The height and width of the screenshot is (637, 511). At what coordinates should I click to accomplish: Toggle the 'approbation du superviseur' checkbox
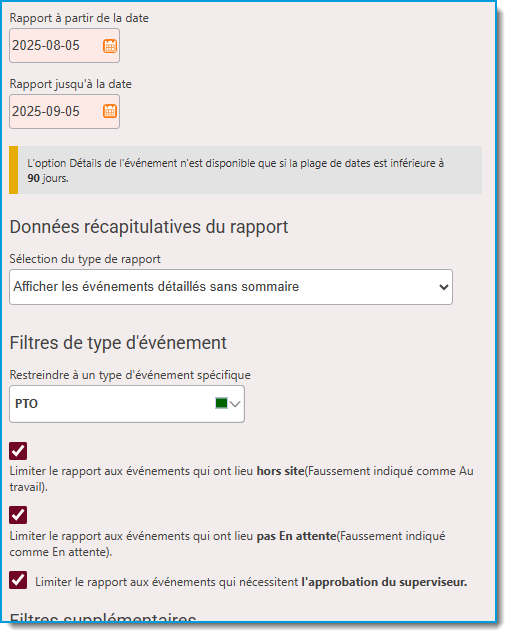[18, 581]
